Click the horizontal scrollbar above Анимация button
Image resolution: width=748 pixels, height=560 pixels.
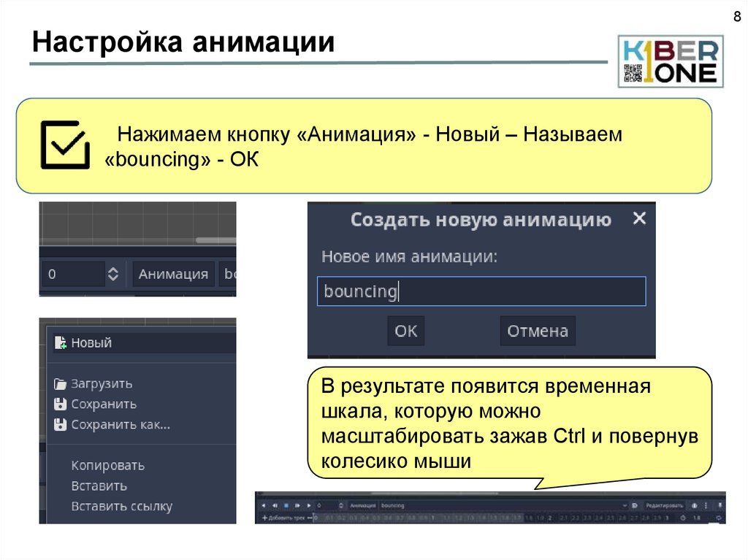pyautogui.click(x=215, y=240)
